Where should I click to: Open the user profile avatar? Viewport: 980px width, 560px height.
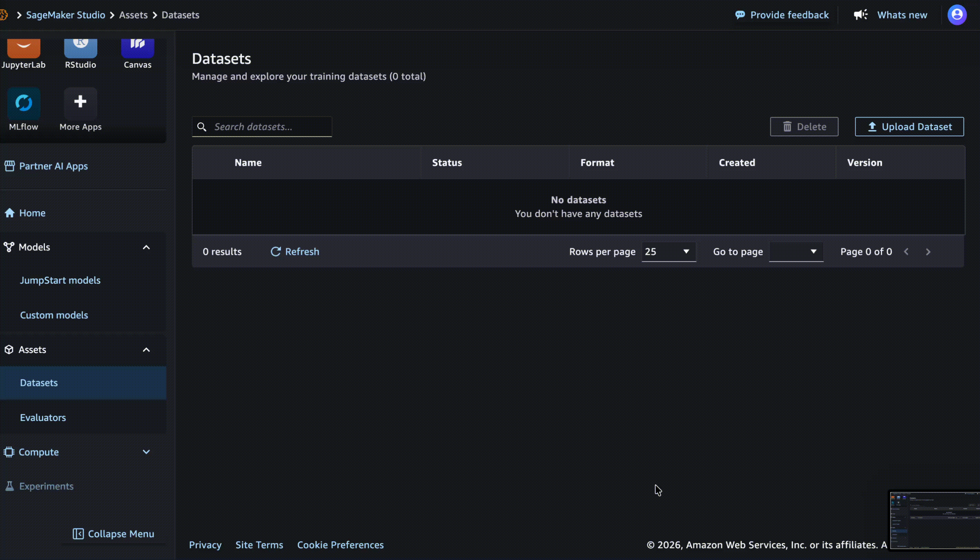point(957,15)
